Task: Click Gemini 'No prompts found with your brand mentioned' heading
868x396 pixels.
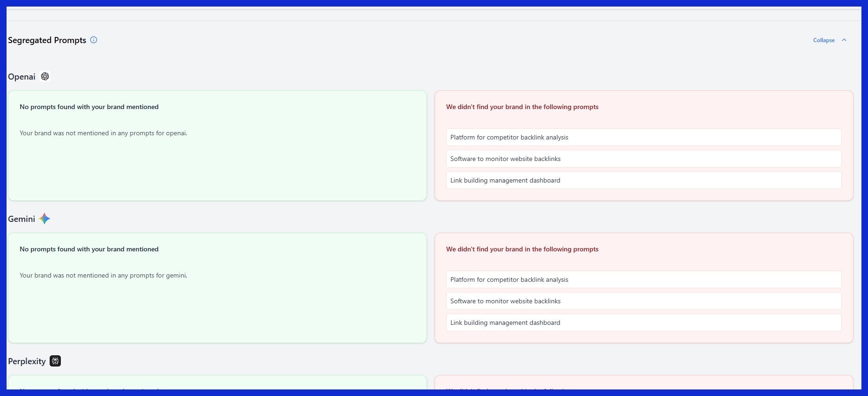Action: pos(89,249)
